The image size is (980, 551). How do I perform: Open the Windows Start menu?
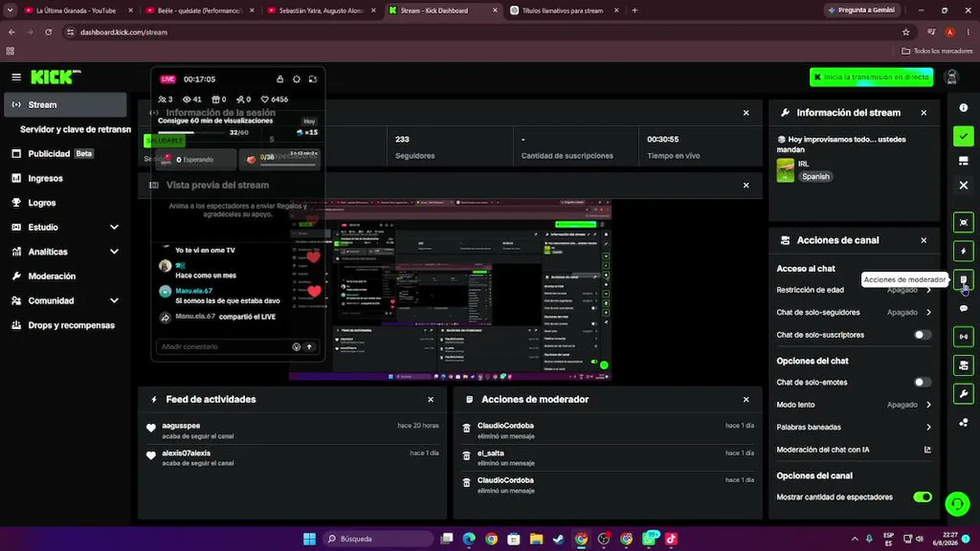point(309,539)
